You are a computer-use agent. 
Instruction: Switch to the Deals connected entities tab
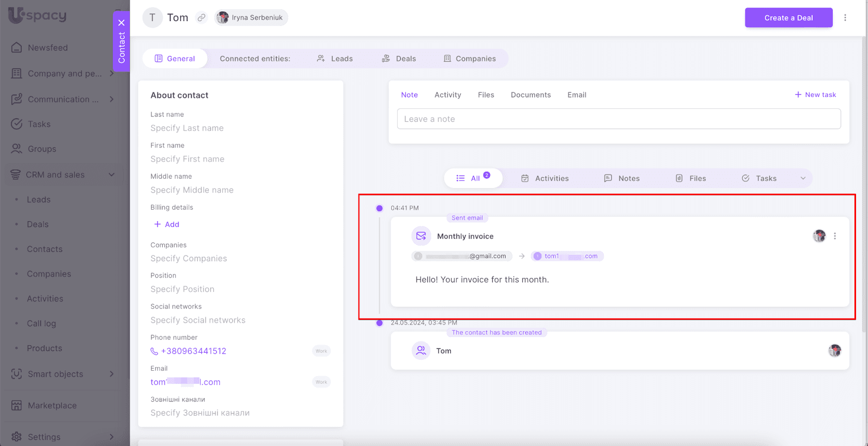click(x=399, y=59)
